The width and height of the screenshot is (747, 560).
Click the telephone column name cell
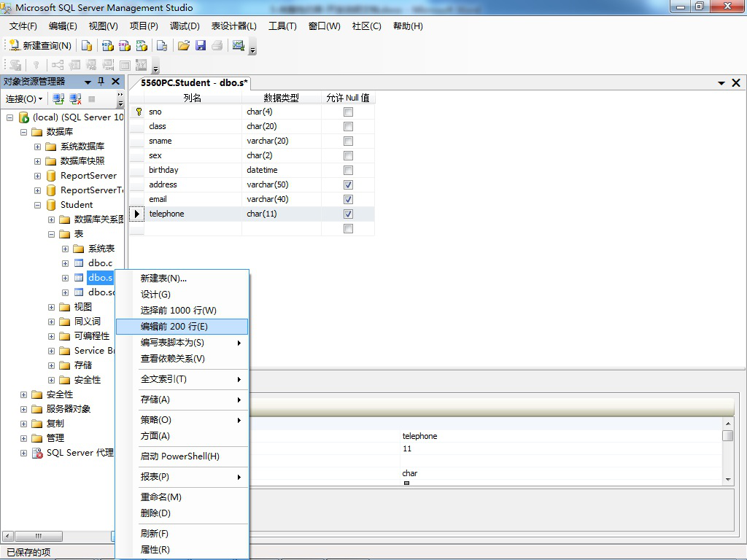[x=193, y=214]
